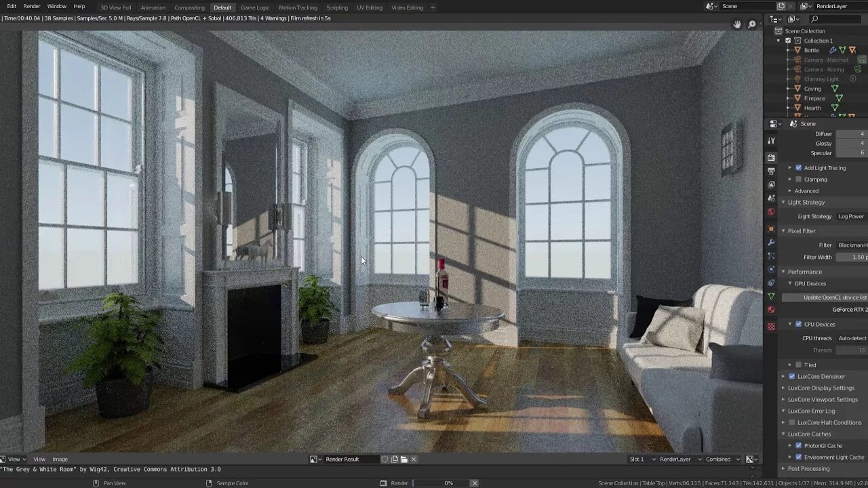
Task: Open the Physics properties tab icon
Action: (x=771, y=270)
